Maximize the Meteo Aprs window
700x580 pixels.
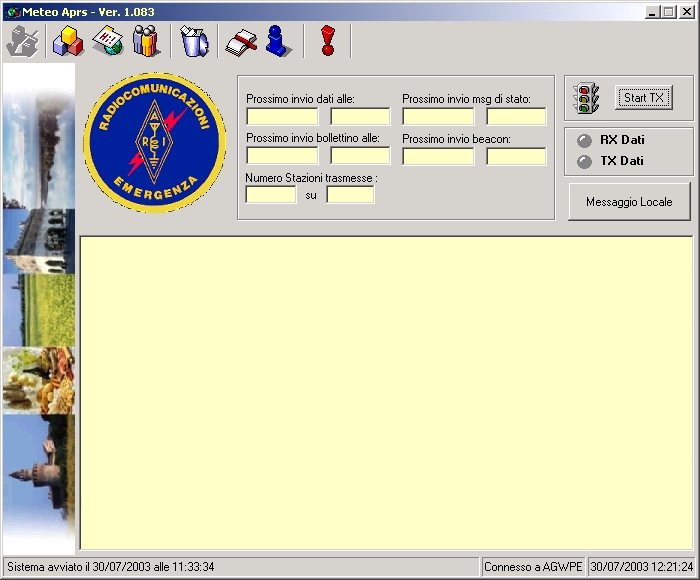(669, 12)
